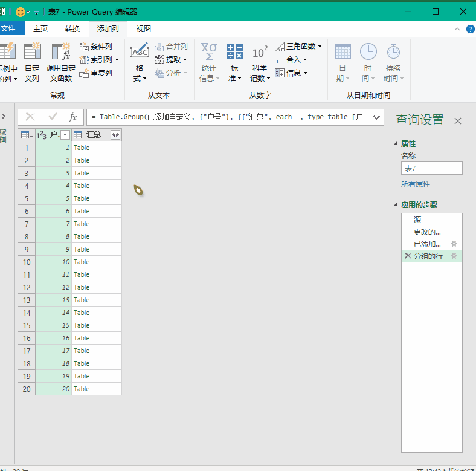Viewport: 476px width, 471px height.
Task: Delete the 分组的行 step with the X
Action: pos(408,256)
